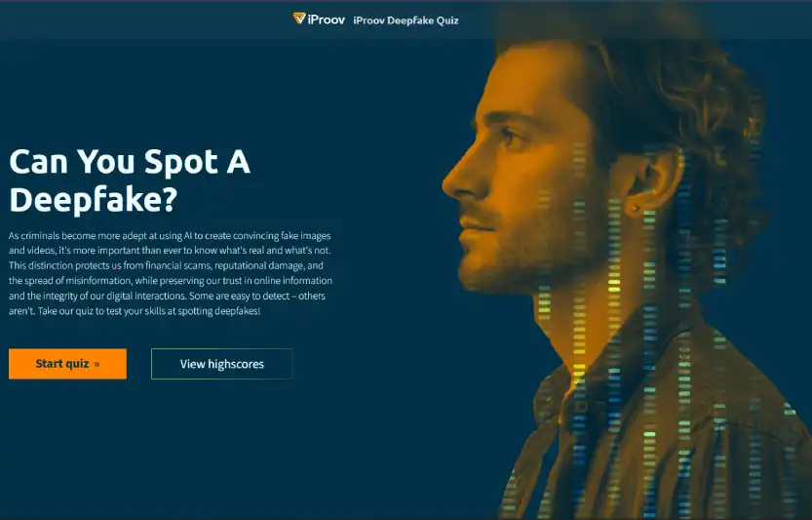Click the iProov wordmark in the header

[326, 20]
